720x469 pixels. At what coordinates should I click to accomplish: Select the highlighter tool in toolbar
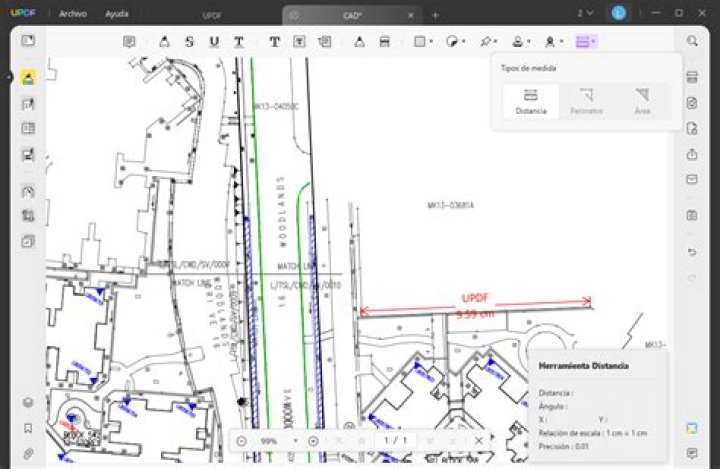click(x=164, y=42)
